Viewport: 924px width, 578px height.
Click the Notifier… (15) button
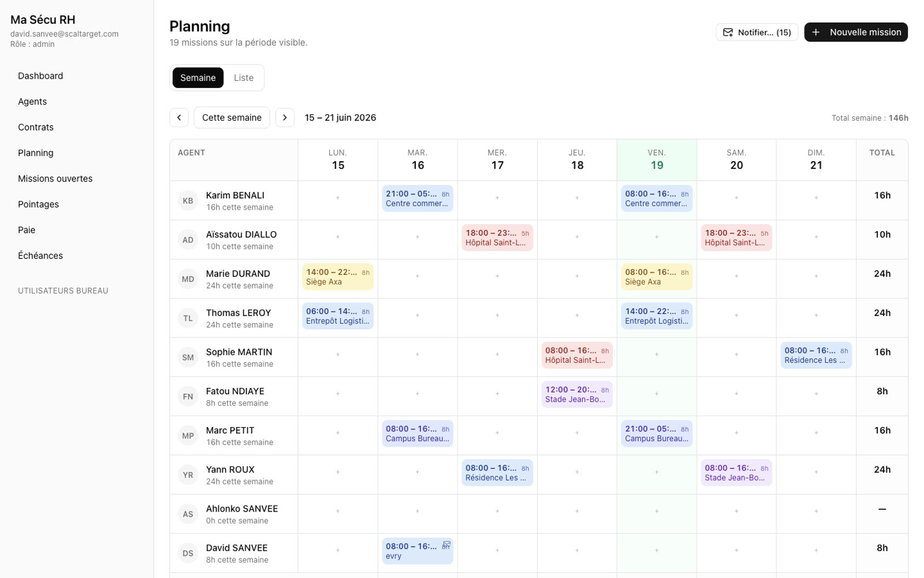click(x=757, y=32)
